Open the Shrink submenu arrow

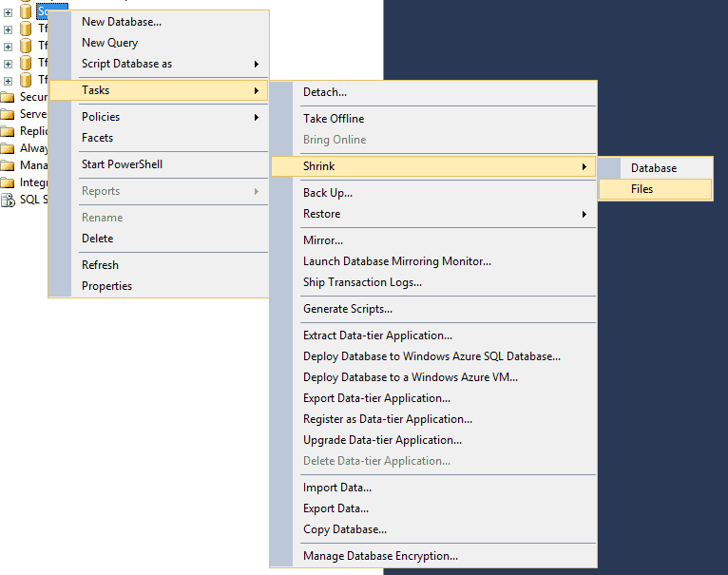pos(584,166)
